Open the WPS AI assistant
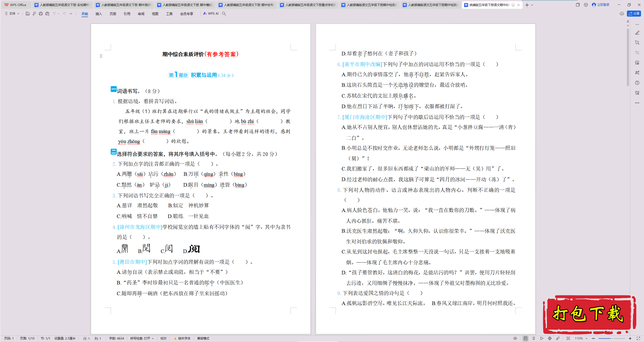This screenshot has height=342, width=644. 211,14
